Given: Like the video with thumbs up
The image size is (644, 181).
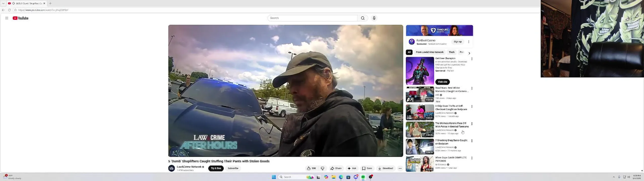Looking at the screenshot, I should [311, 168].
